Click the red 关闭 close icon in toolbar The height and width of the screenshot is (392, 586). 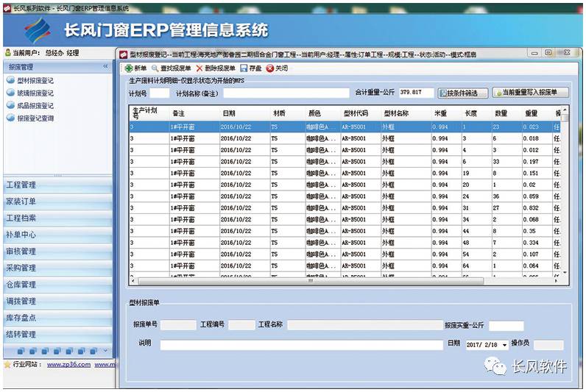click(x=269, y=68)
